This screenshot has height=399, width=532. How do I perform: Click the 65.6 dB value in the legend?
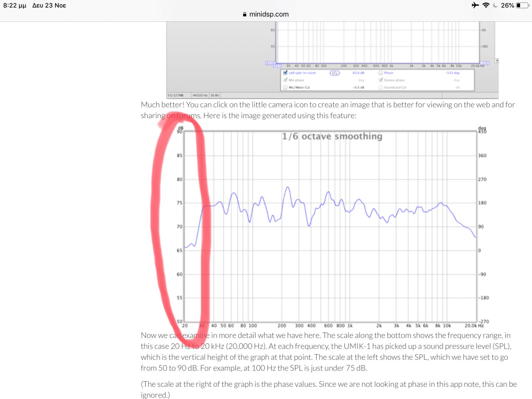(x=358, y=73)
